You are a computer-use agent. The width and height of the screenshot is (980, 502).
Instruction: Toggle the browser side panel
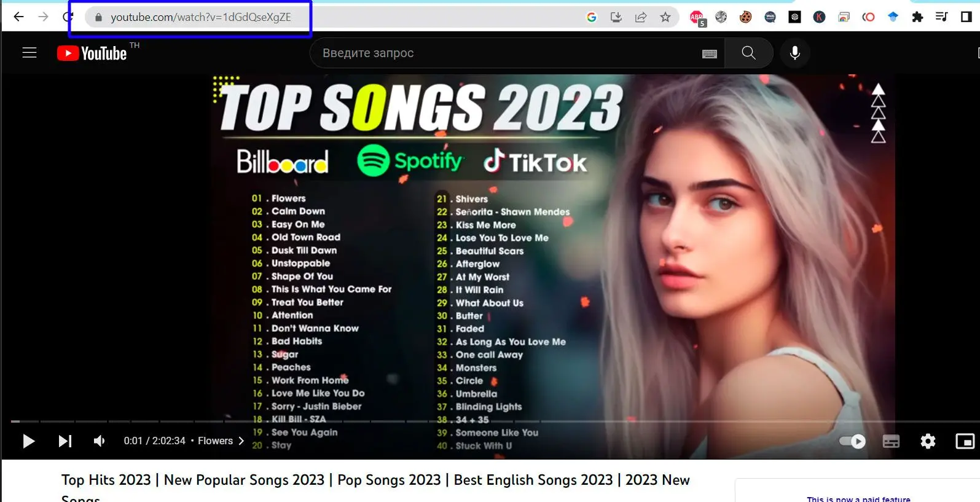[x=966, y=17]
